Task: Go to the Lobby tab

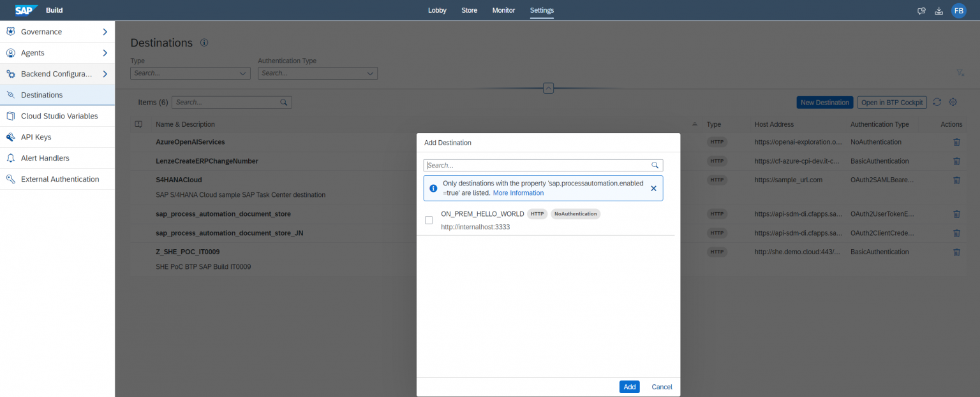Action: click(x=437, y=10)
